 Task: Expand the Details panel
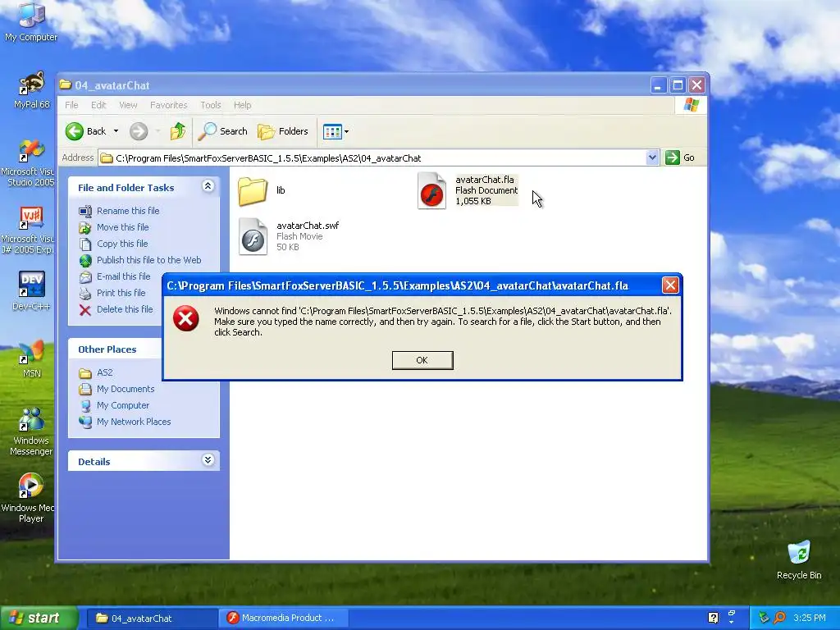(x=208, y=460)
